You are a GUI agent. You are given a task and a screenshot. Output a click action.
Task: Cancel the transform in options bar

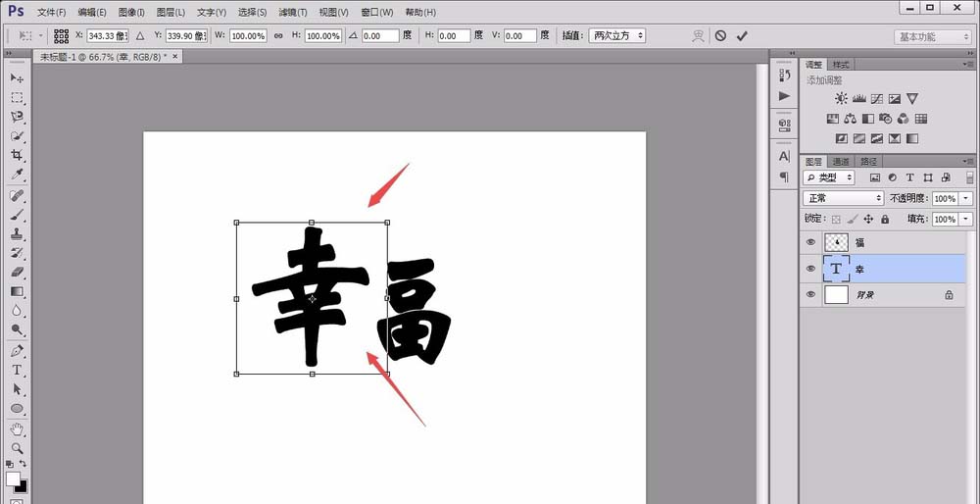point(720,36)
